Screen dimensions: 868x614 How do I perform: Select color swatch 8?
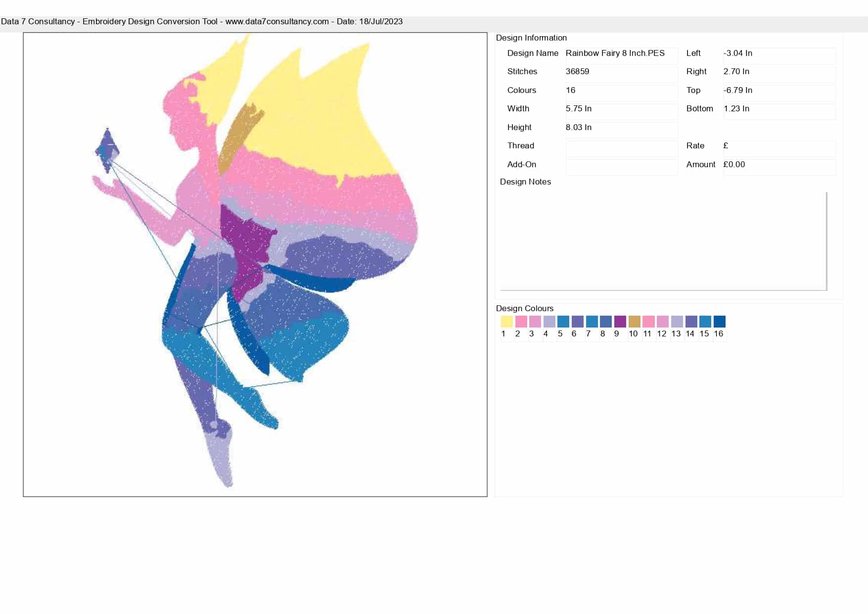point(605,322)
